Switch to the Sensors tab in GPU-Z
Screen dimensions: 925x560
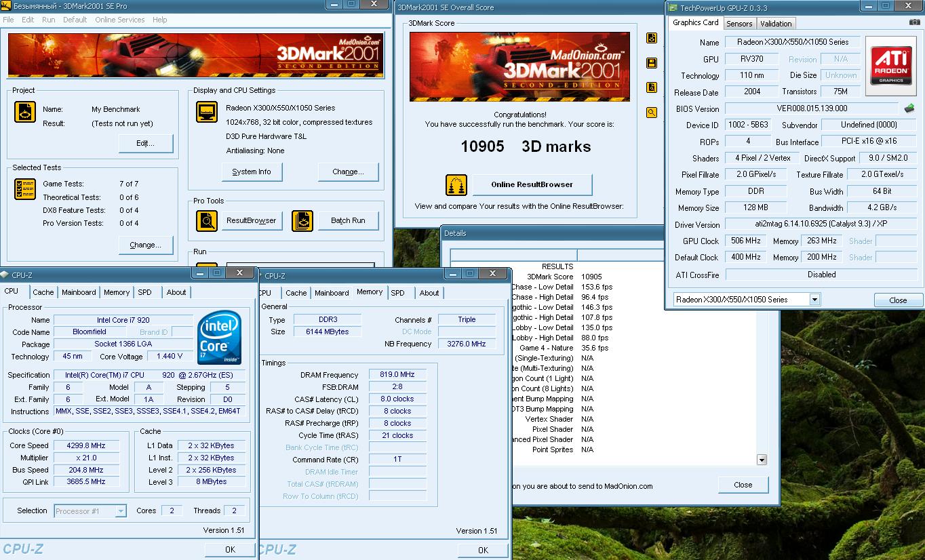click(739, 24)
